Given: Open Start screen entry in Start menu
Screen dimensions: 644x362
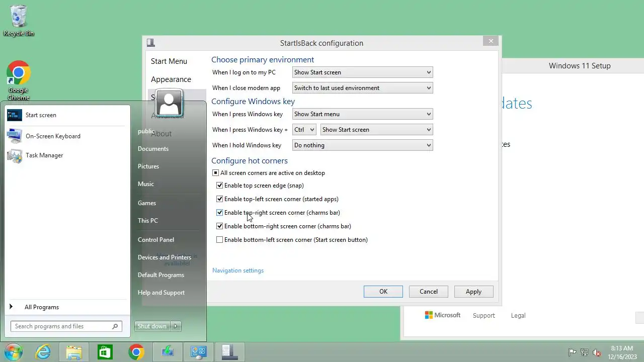Looking at the screenshot, I should [67, 115].
